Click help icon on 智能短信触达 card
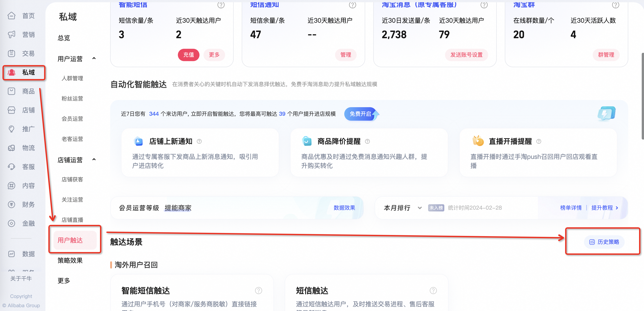 click(259, 291)
